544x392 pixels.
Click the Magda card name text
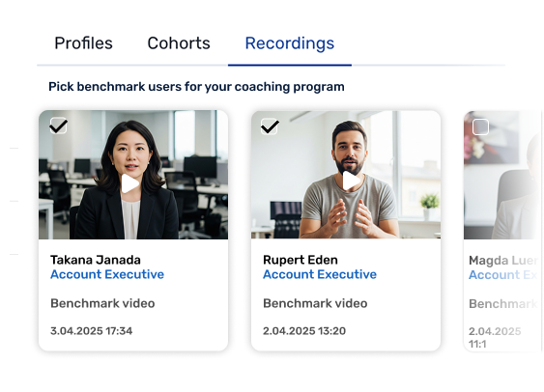pyautogui.click(x=503, y=261)
